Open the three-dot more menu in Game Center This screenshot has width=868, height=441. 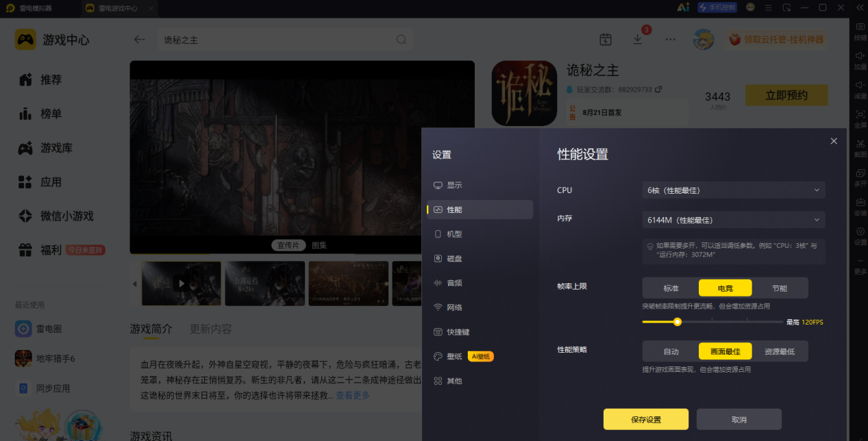[x=671, y=40]
